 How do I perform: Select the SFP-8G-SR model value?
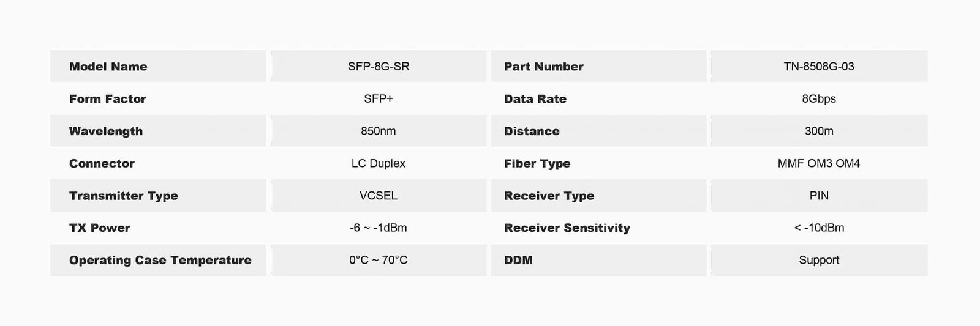click(379, 67)
